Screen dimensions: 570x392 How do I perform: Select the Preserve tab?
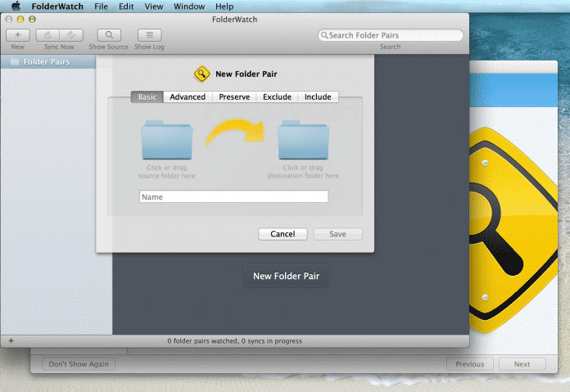(x=234, y=97)
